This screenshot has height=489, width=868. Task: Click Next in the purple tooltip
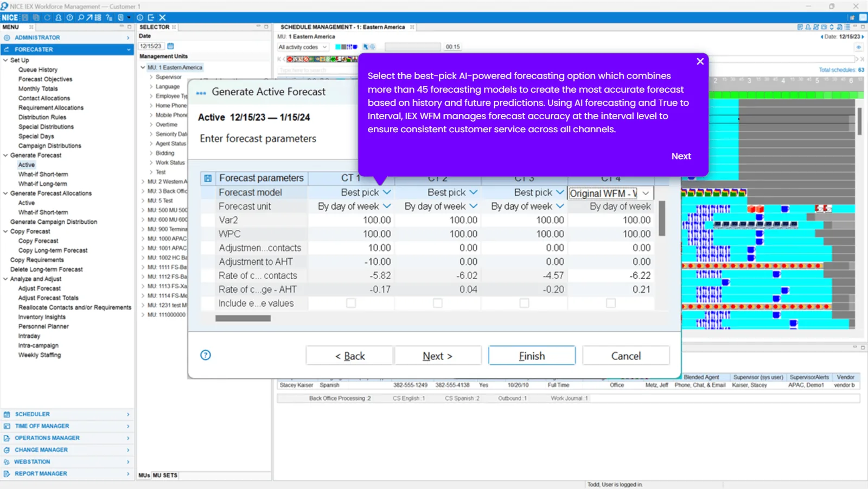681,156
